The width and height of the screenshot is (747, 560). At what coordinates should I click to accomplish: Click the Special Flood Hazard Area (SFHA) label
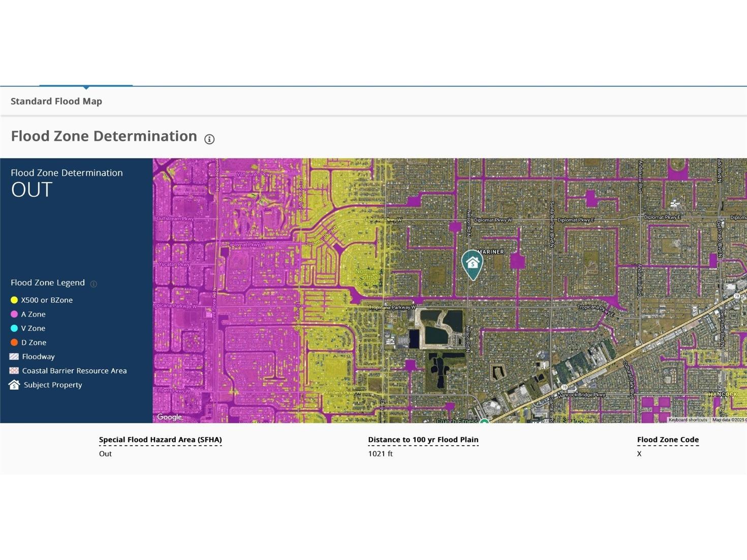point(160,440)
